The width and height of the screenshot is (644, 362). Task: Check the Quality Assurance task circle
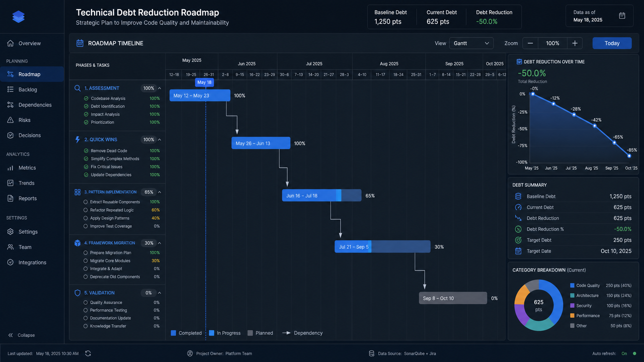click(86, 303)
